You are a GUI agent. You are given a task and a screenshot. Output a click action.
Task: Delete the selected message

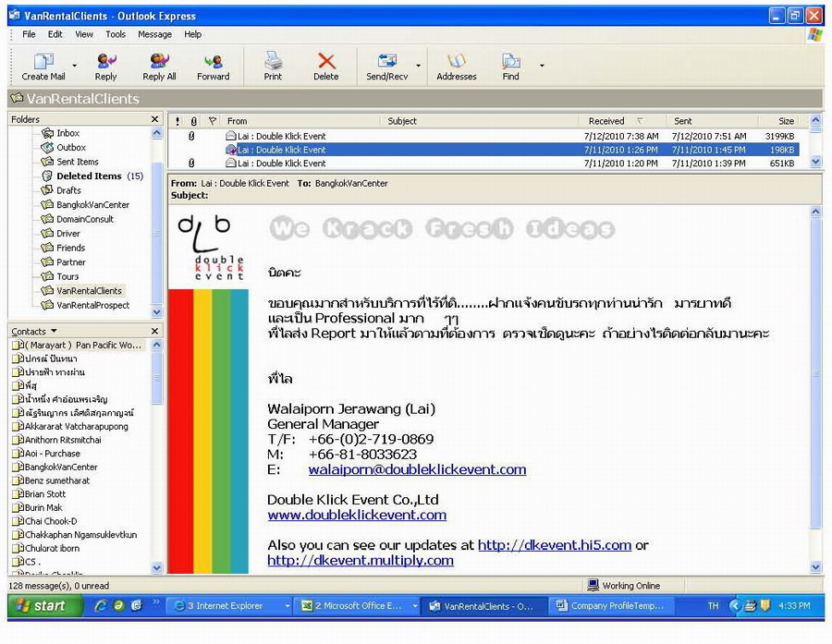325,66
